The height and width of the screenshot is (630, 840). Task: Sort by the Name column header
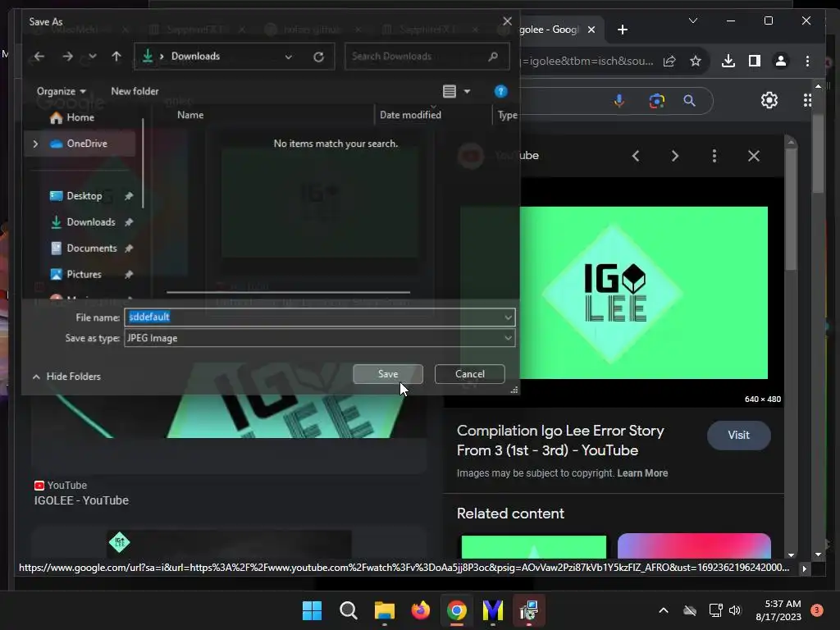(x=190, y=115)
